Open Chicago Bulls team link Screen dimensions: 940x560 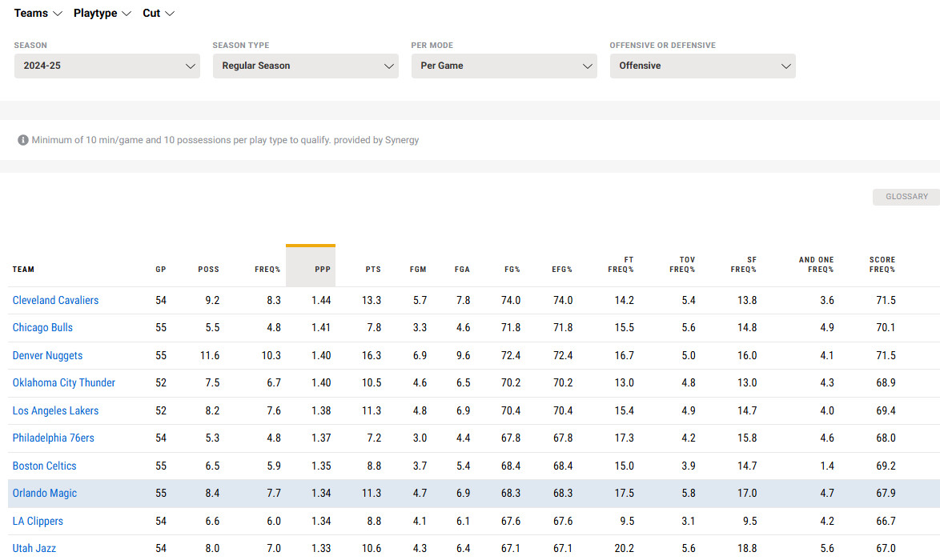(x=42, y=328)
